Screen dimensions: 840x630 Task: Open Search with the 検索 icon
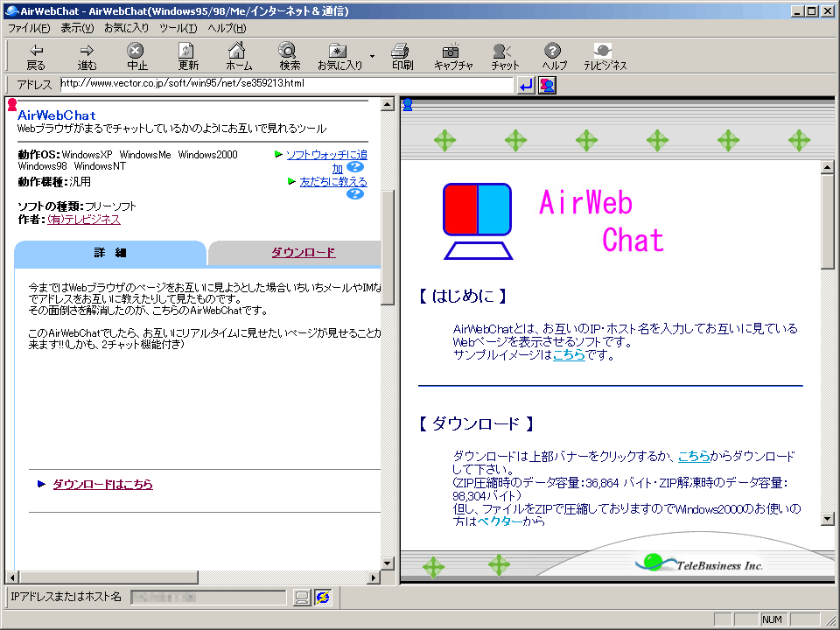290,57
